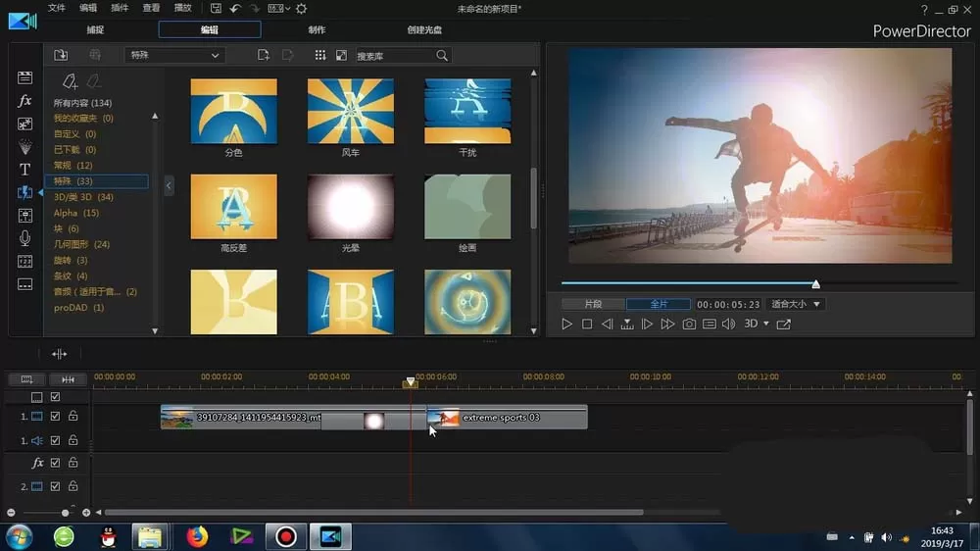The height and width of the screenshot is (551, 980).
Task: Lock video track 1
Action: pos(73,416)
